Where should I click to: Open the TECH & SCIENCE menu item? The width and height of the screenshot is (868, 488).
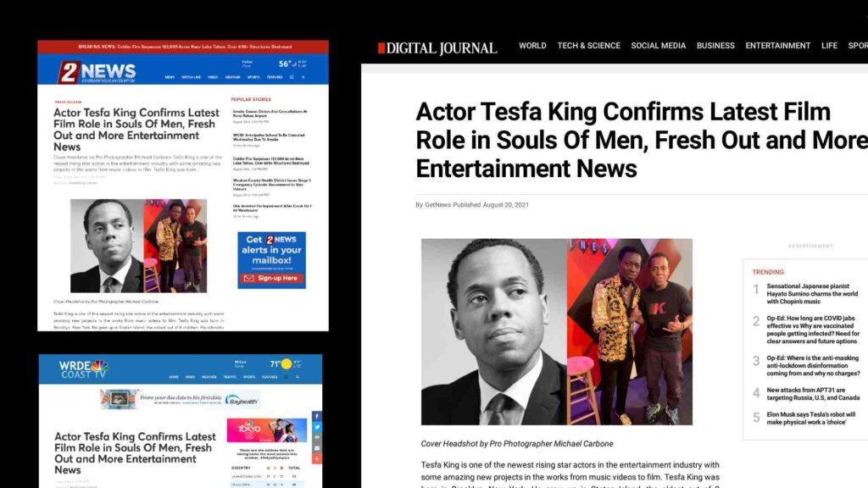[588, 46]
